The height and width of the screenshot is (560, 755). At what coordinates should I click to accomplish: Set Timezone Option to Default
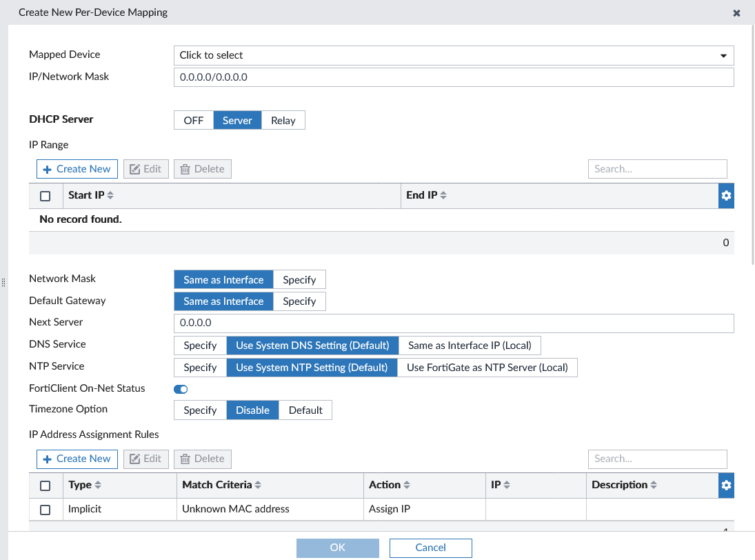pyautogui.click(x=305, y=410)
